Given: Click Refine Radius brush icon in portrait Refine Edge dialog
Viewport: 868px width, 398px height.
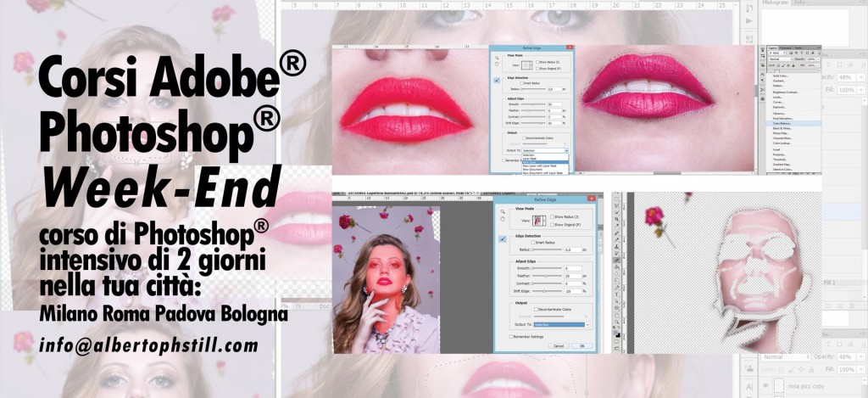Looking at the screenshot, I should [503, 238].
